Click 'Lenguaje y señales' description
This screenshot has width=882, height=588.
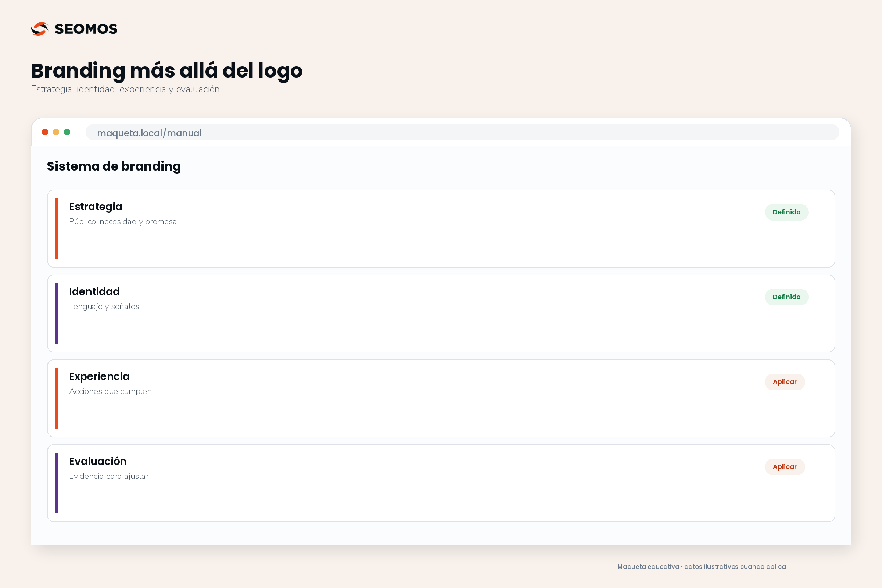click(x=104, y=306)
